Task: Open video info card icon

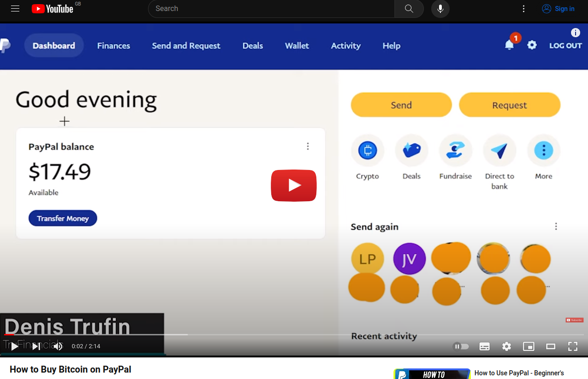Action: click(575, 33)
